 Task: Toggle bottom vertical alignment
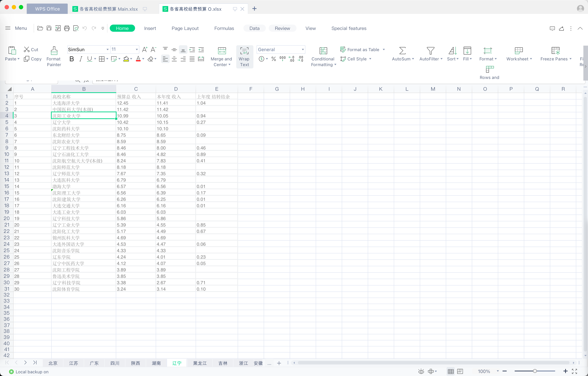point(183,50)
